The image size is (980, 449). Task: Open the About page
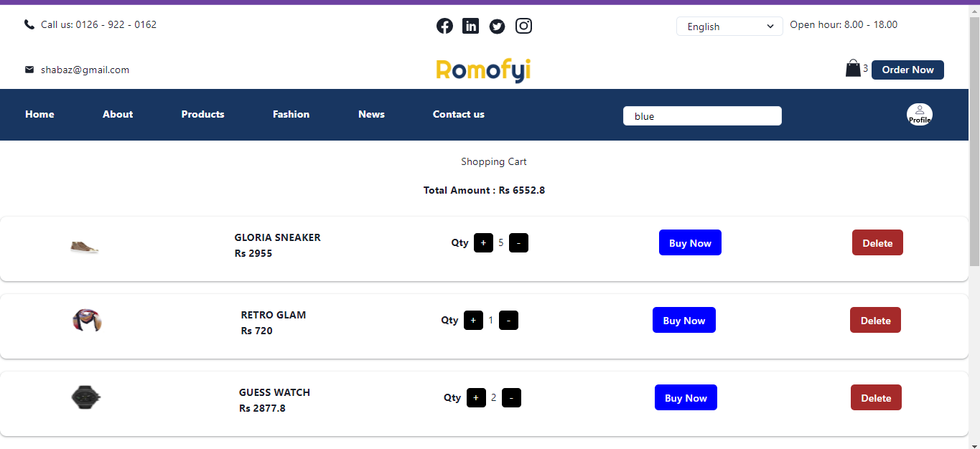tap(118, 114)
